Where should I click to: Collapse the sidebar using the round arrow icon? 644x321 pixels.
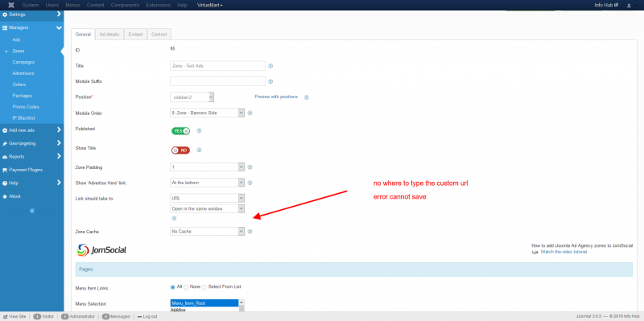[32, 211]
